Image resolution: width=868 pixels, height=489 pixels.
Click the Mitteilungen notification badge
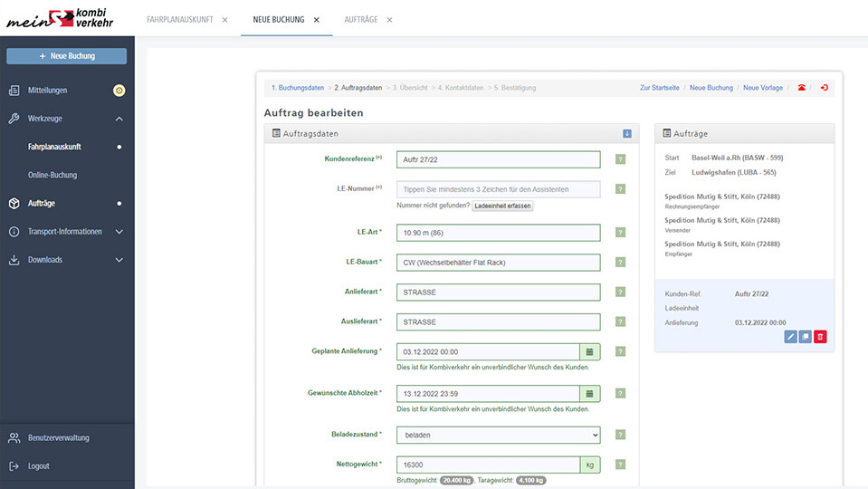click(119, 91)
